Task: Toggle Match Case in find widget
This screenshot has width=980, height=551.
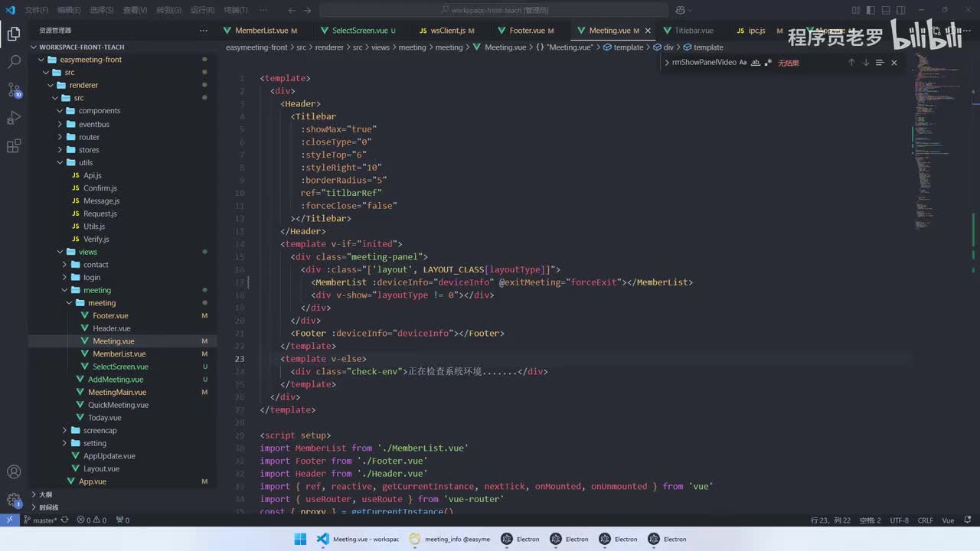Action: pyautogui.click(x=743, y=63)
